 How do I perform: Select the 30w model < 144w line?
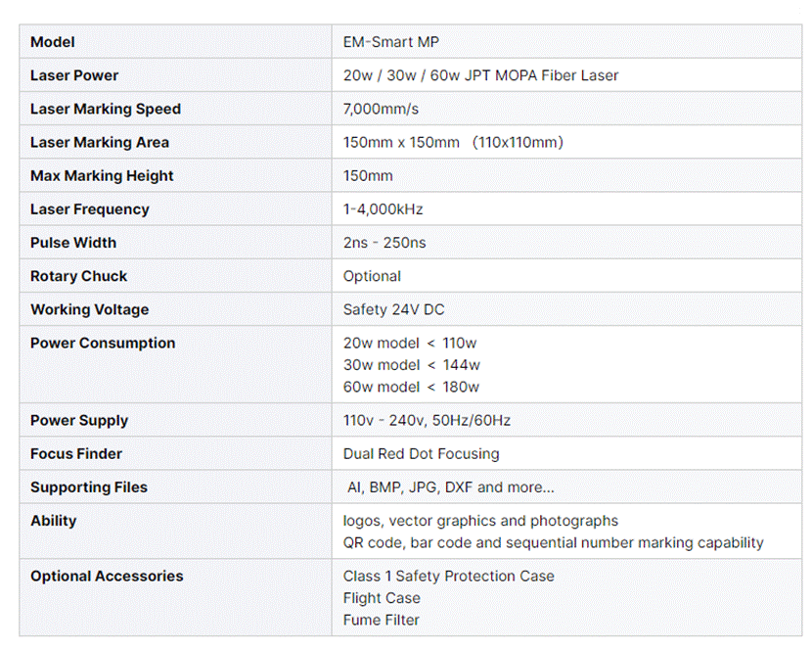pos(411,365)
